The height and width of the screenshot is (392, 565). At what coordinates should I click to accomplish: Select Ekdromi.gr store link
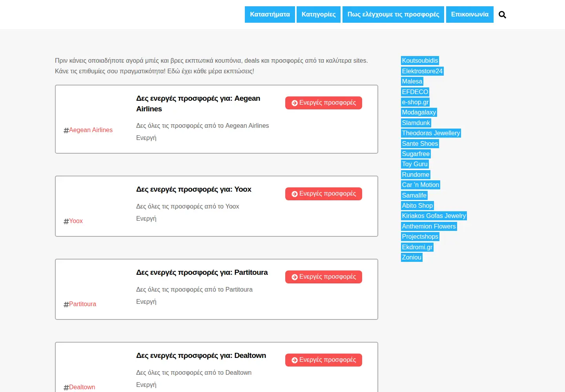point(417,247)
